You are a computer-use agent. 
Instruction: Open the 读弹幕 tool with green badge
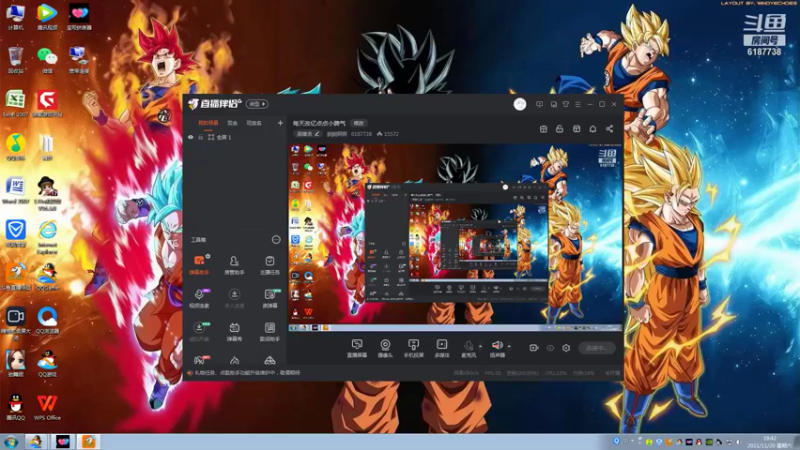click(x=269, y=298)
